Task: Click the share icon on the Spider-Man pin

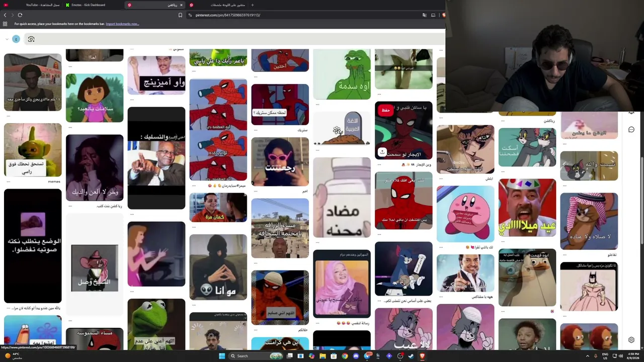Action: coord(382,152)
